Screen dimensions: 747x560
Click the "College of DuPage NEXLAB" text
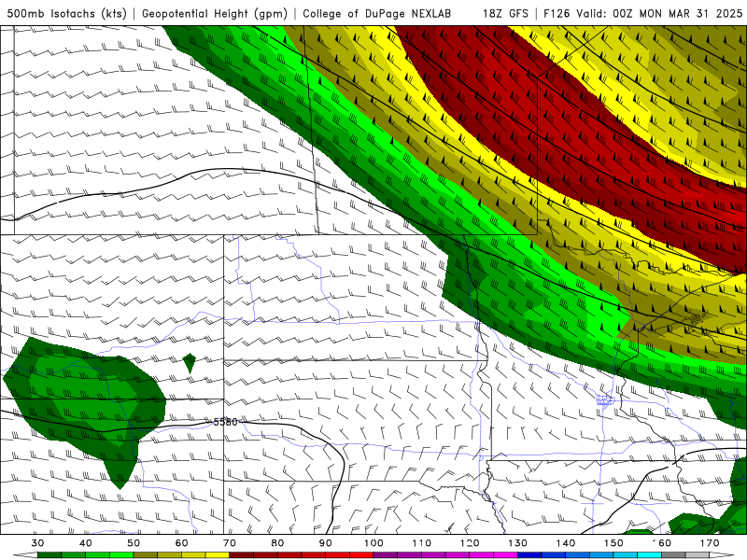click(x=377, y=13)
